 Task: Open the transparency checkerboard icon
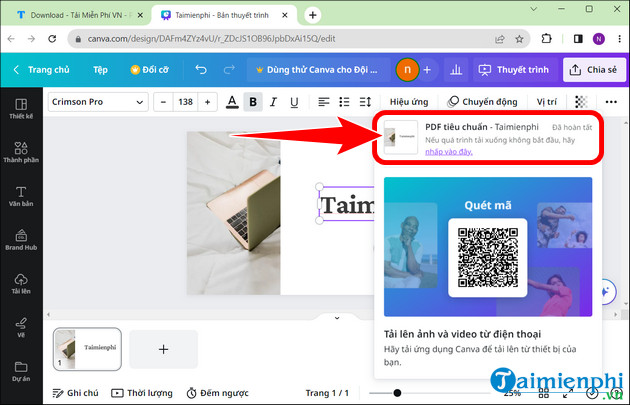pyautogui.click(x=581, y=102)
